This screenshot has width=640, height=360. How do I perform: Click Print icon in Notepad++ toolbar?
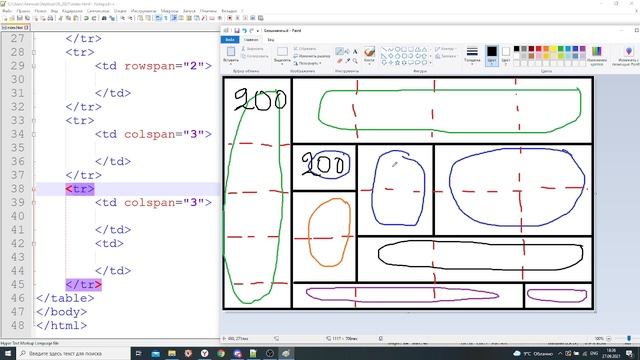click(50, 18)
